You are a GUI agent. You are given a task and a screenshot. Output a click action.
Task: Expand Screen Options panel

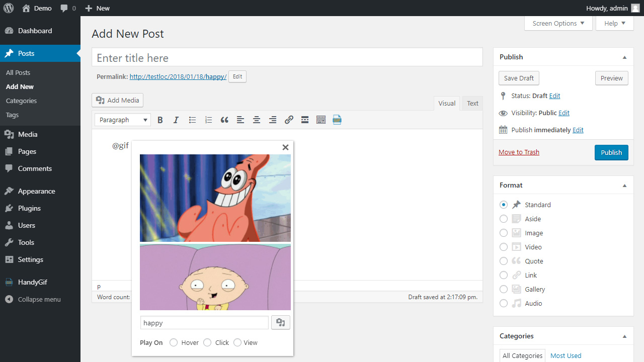pyautogui.click(x=558, y=23)
